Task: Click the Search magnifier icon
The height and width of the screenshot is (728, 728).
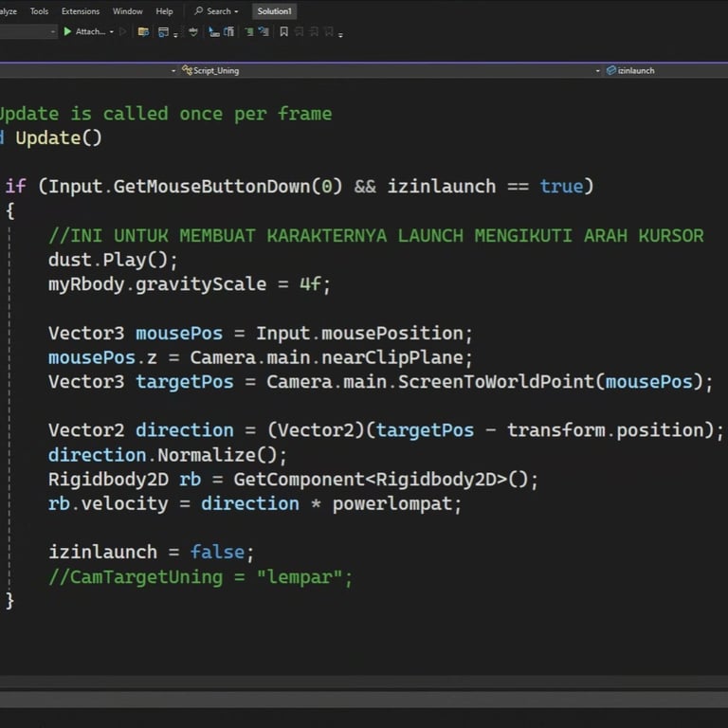Action: pos(198,10)
